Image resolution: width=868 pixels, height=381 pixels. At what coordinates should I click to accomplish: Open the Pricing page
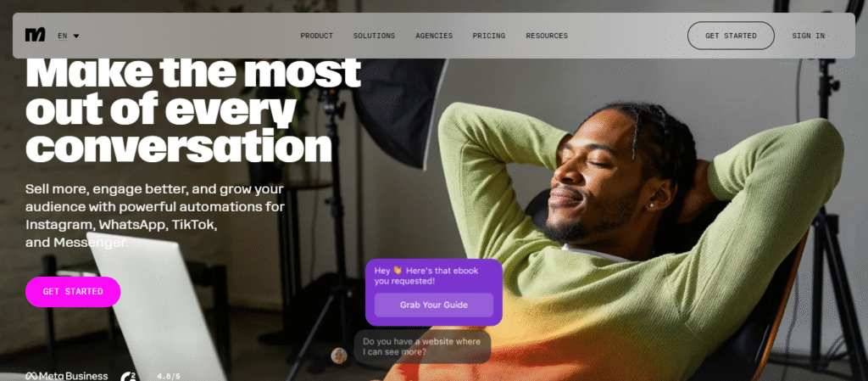coord(489,36)
